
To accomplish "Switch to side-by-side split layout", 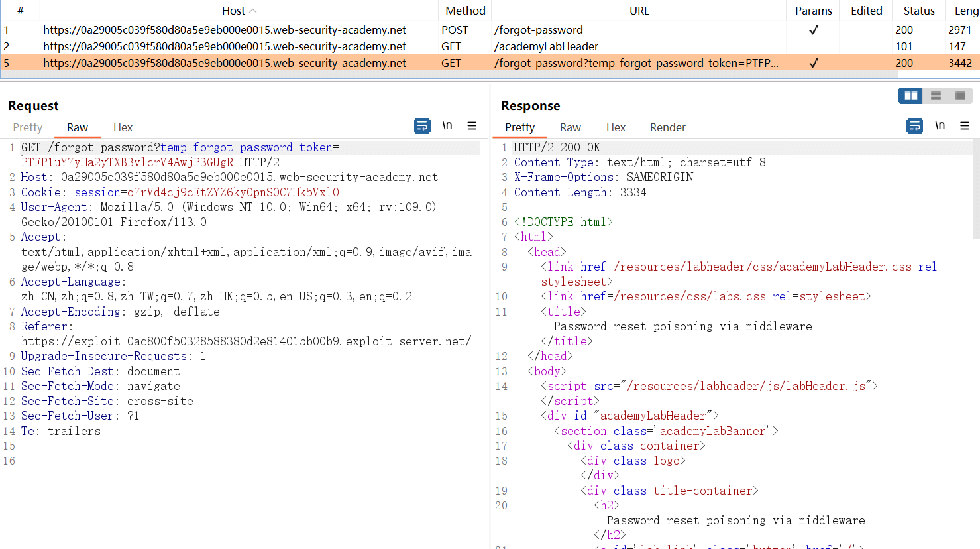I will (911, 96).
